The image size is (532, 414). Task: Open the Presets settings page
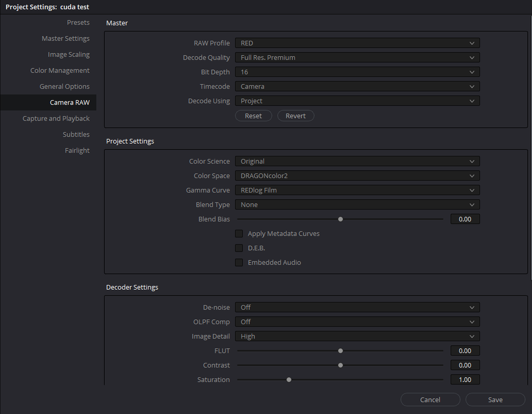[x=78, y=22]
